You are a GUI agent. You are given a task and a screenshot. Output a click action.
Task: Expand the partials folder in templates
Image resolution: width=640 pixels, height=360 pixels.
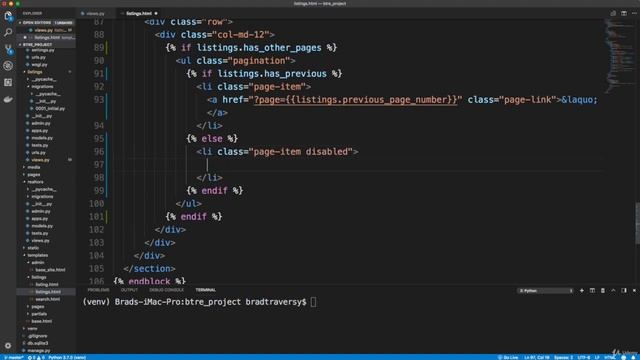coord(38,314)
